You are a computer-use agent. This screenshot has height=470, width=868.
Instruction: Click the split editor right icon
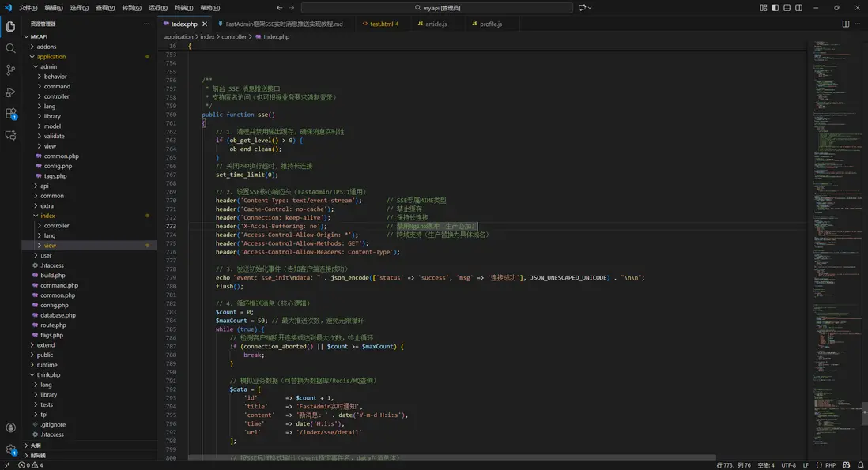(845, 24)
